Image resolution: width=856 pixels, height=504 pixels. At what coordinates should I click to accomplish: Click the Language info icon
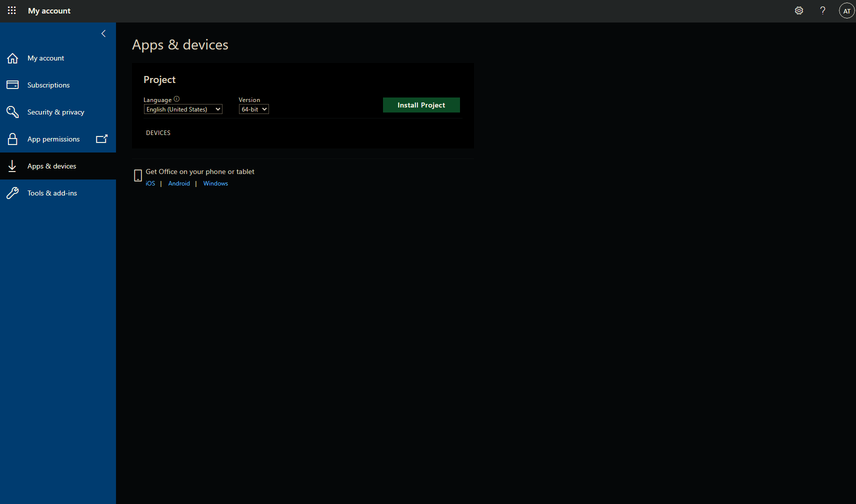coord(176,99)
